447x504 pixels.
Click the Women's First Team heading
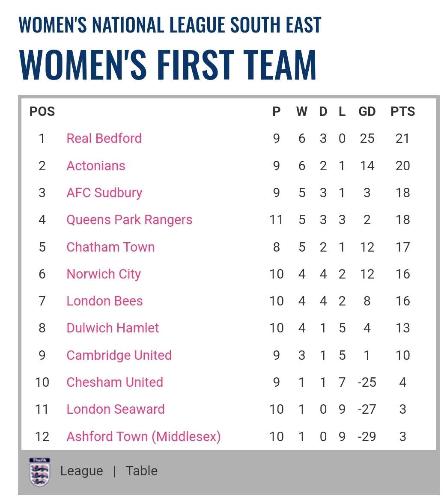click(168, 65)
